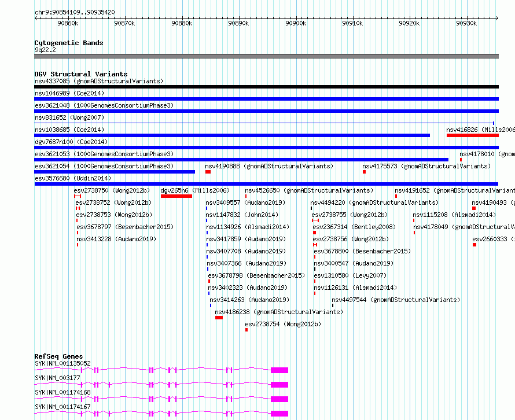Click the 90900k ruler position

[x=296, y=23]
